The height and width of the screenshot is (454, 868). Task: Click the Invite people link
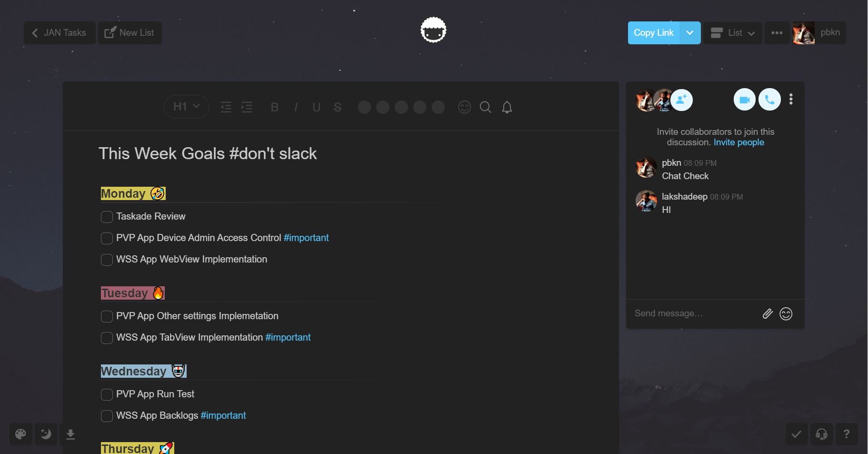pos(738,142)
